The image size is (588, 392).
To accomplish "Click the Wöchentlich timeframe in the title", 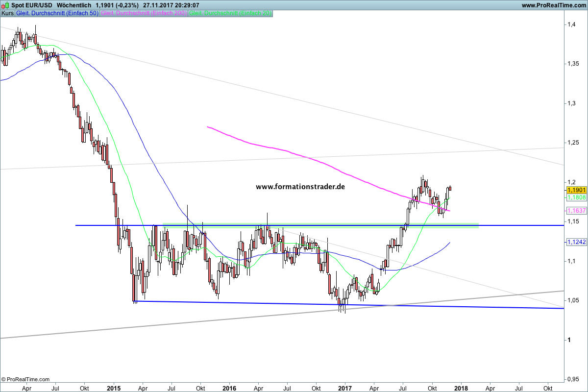I will 73,5.
